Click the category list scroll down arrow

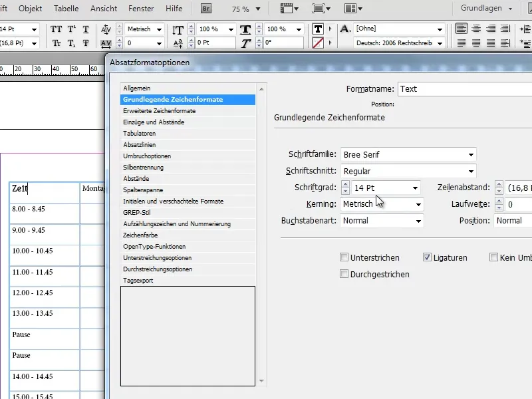click(x=261, y=380)
